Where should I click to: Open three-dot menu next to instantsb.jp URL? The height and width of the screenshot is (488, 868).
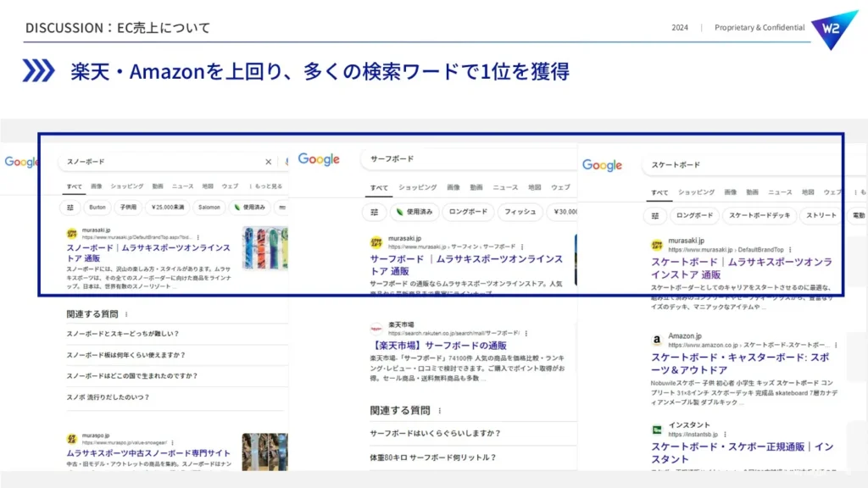point(726,435)
